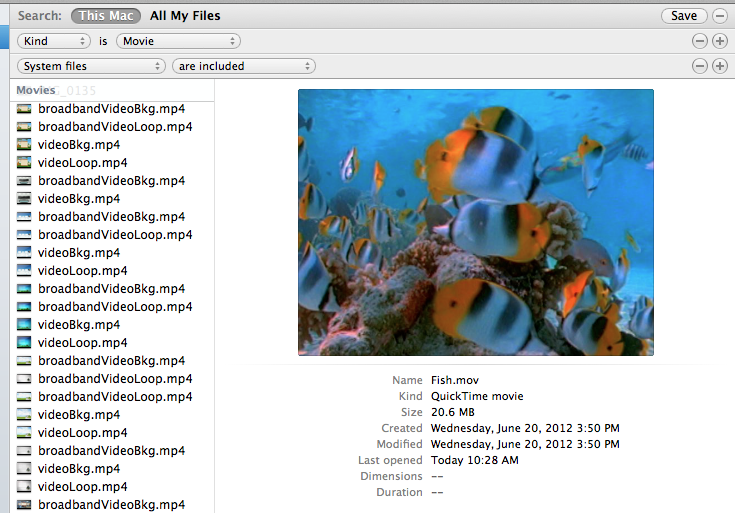Remove the Kind is Movie criterion
Viewport: 735px width, 513px height.
tap(700, 41)
